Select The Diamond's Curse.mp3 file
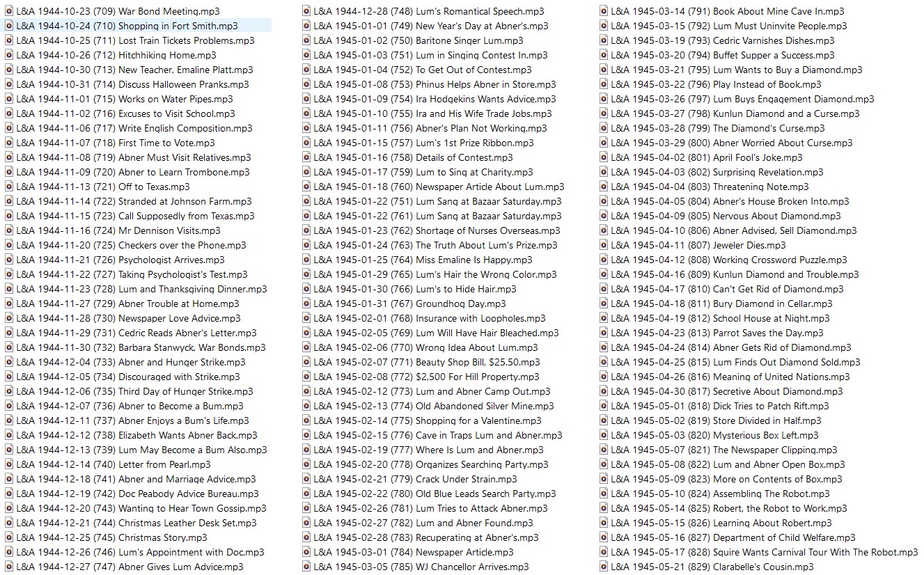This screenshot has height=575, width=924. point(717,128)
